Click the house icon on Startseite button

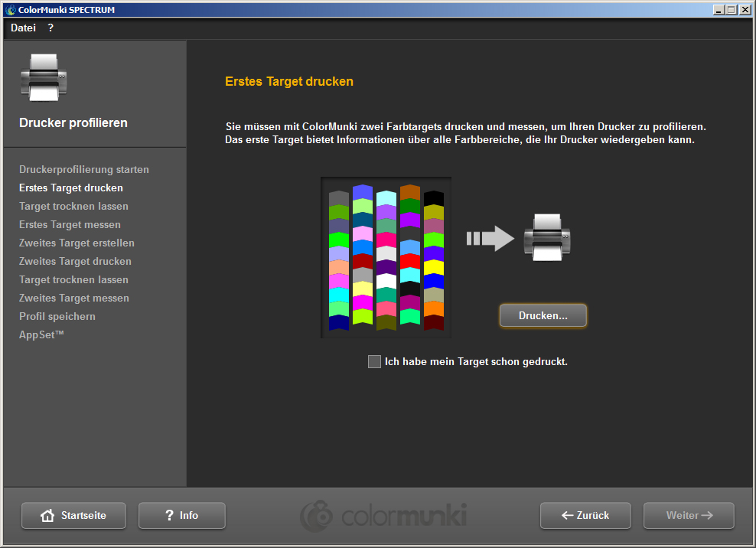click(x=47, y=515)
